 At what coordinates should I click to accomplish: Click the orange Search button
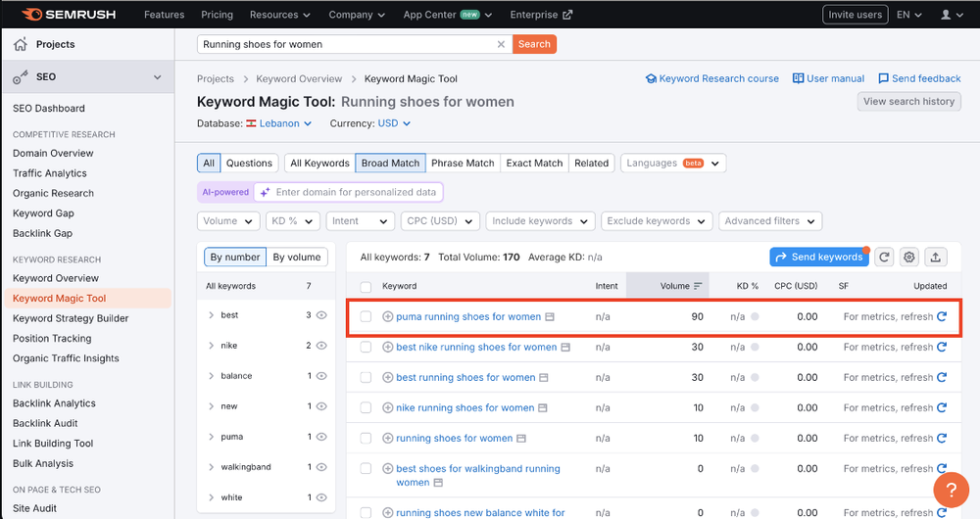coord(534,44)
